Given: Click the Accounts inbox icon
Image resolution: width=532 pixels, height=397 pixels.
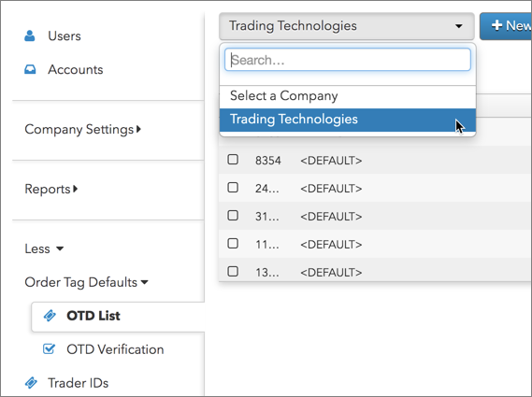Looking at the screenshot, I should (x=30, y=69).
